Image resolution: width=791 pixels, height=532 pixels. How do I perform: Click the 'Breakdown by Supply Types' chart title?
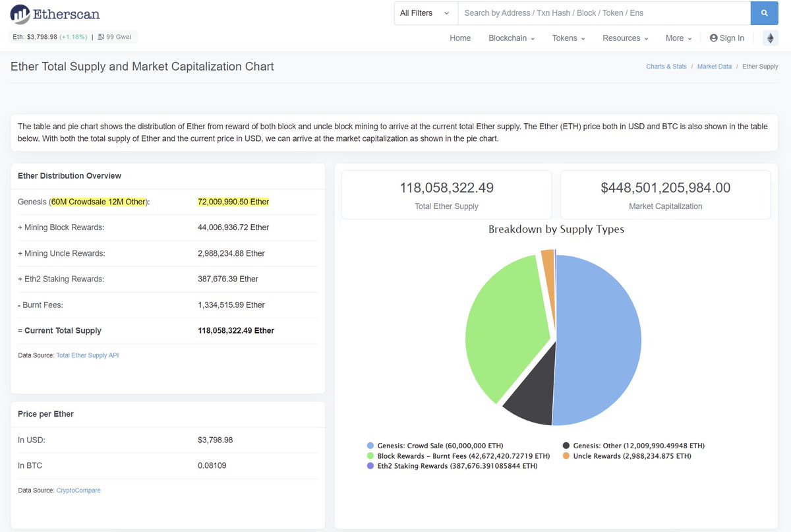[x=556, y=229]
